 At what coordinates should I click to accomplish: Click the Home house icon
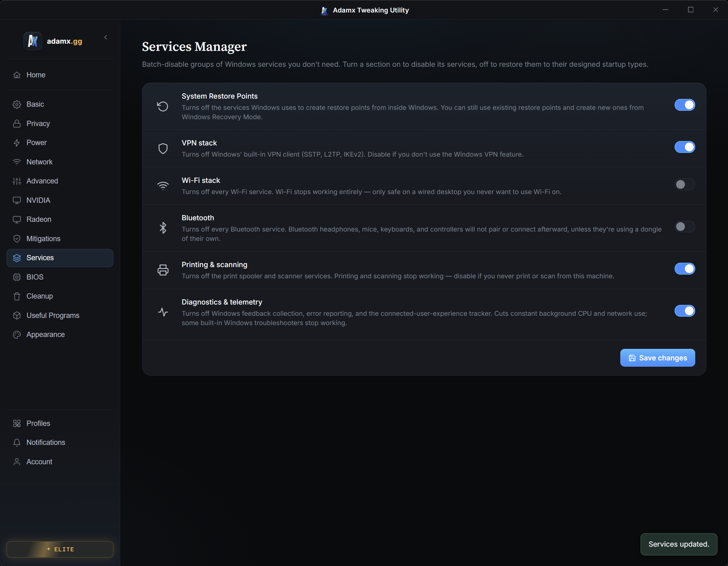(x=17, y=75)
